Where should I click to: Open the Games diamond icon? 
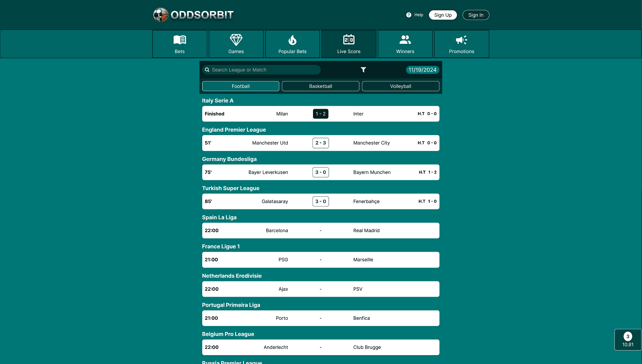point(236,40)
